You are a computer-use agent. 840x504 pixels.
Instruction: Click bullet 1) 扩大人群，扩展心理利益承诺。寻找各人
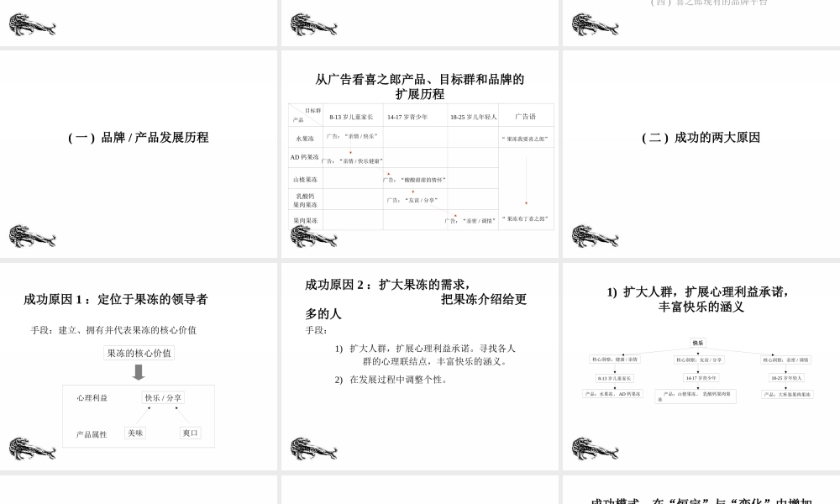point(425,348)
